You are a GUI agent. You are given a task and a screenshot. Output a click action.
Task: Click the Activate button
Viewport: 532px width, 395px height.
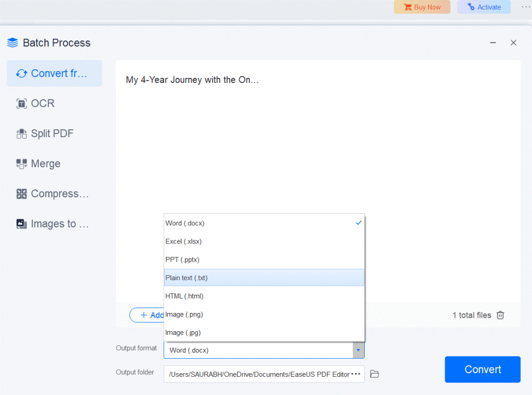click(484, 7)
